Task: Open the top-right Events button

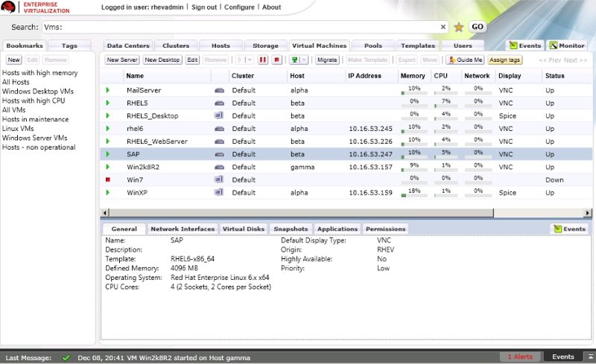Action: click(525, 45)
